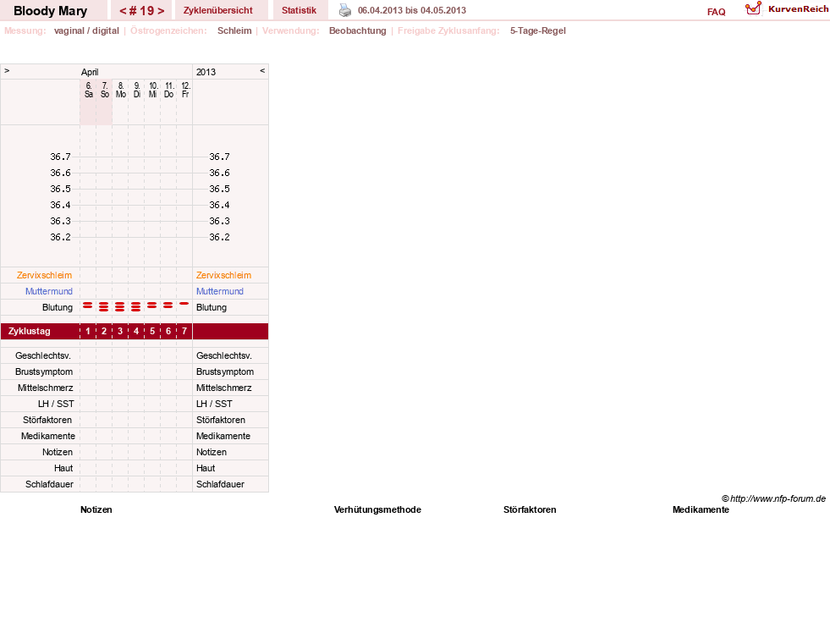Click bleeding mark for cycle day 2
Image resolution: width=830 pixels, height=644 pixels.
pyautogui.click(x=104, y=306)
